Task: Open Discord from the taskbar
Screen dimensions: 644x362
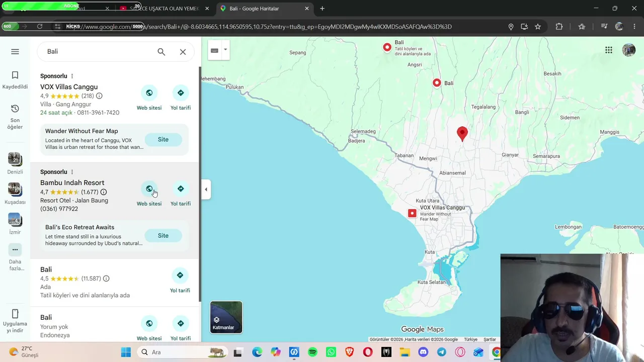Action: 423,352
